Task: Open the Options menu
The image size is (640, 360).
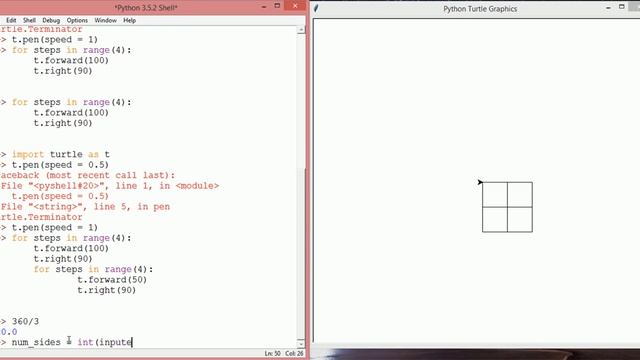Action: (77, 20)
